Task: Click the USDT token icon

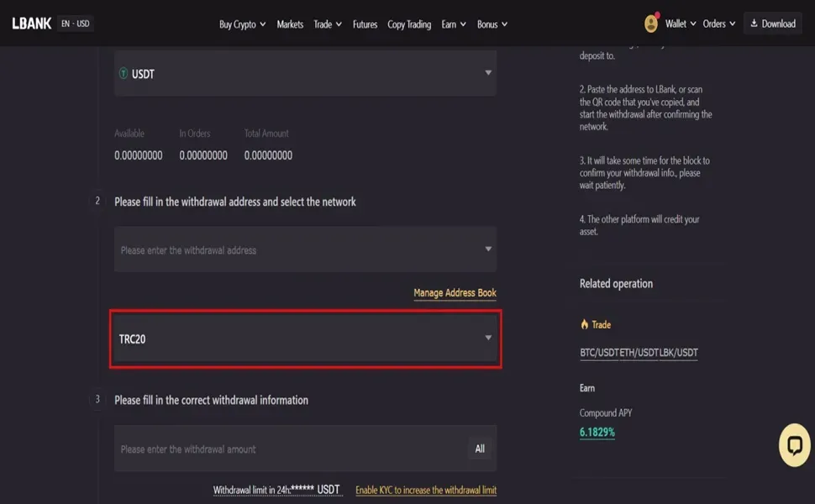Action: pos(124,74)
